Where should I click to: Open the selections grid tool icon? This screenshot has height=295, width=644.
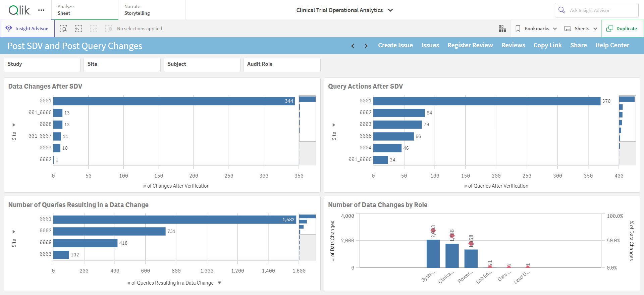pos(502,29)
